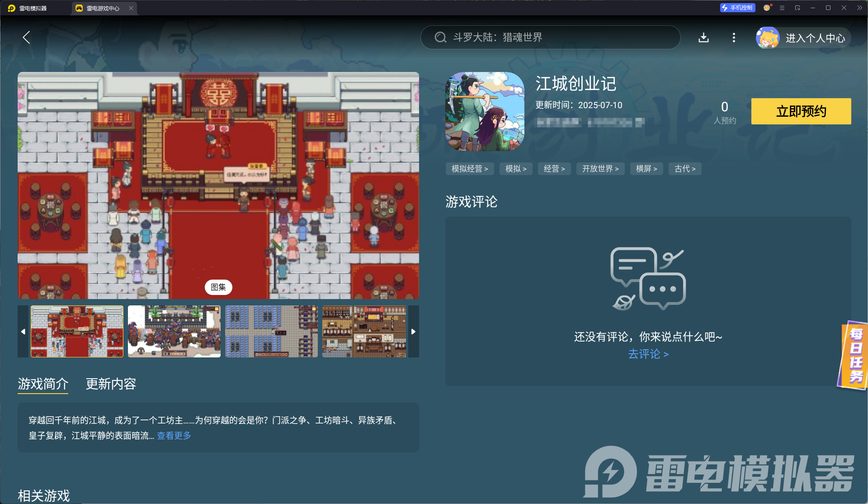Click the 立即预约 reservation button
This screenshot has height=504, width=868.
coord(800,111)
